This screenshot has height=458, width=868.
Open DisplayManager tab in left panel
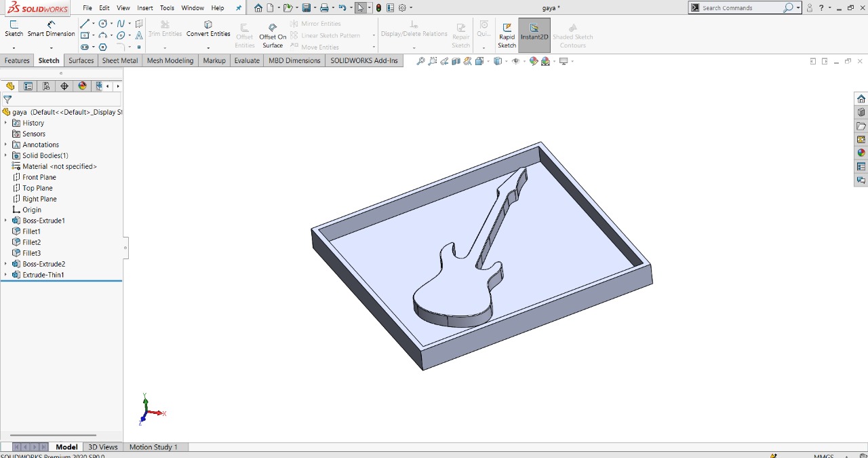click(83, 86)
